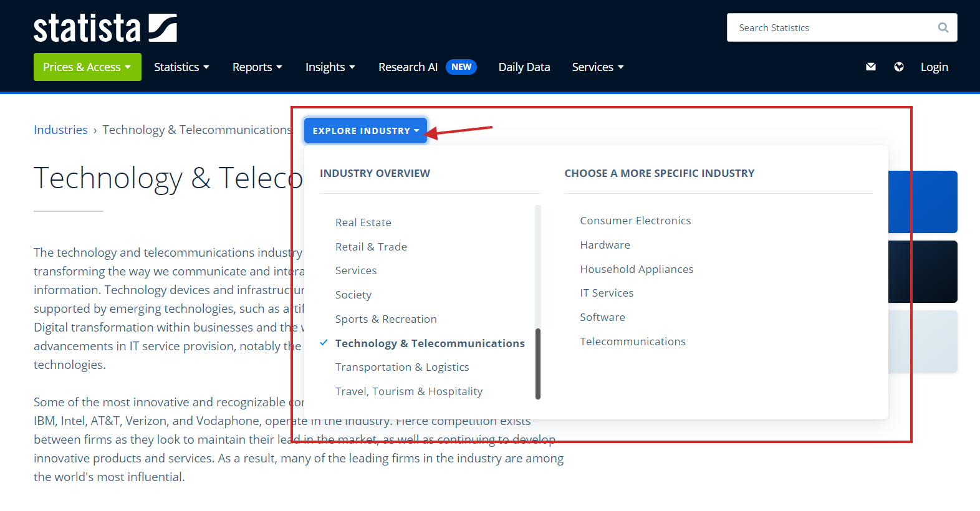Focus the Search Statistics input field
Image resolution: width=980 pixels, height=511 pixels.
tap(832, 27)
